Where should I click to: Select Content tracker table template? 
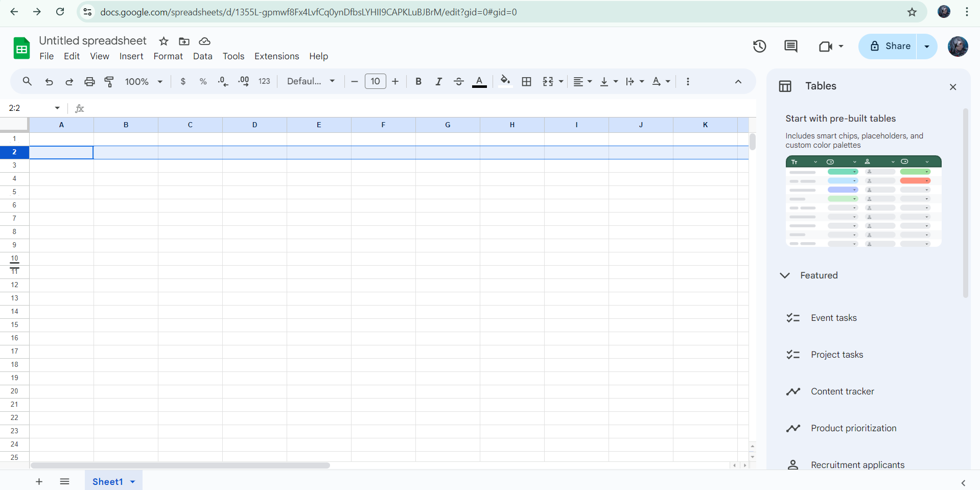click(x=842, y=391)
